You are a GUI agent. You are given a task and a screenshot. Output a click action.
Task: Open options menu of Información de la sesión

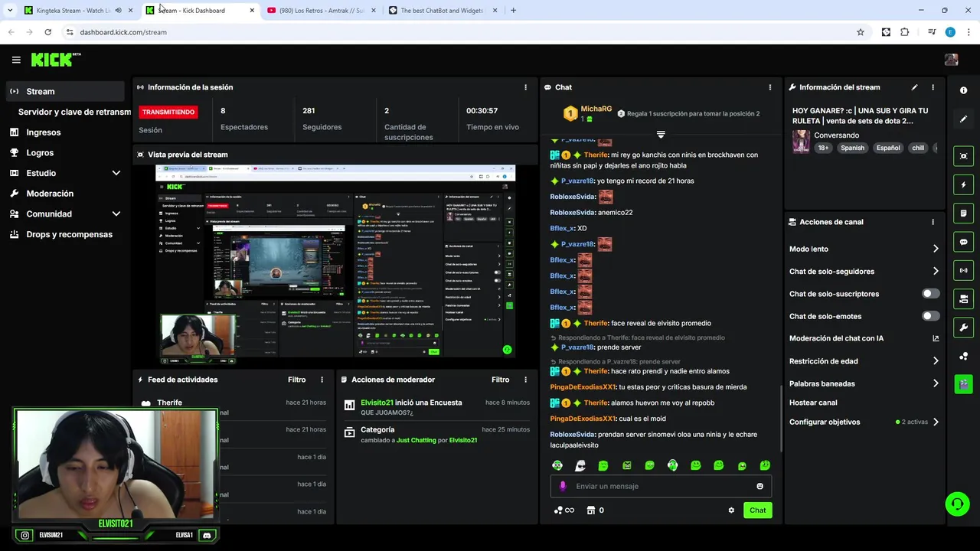(525, 87)
